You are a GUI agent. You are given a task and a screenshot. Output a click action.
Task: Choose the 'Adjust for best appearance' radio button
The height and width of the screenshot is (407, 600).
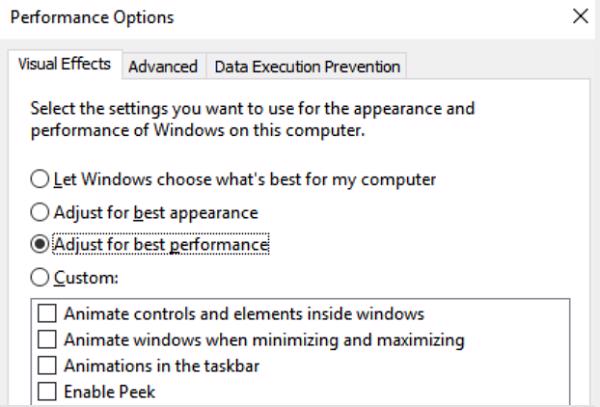coord(39,212)
